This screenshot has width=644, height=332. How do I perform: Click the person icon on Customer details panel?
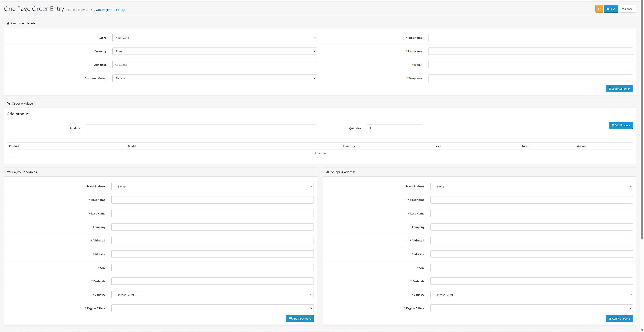pyautogui.click(x=9, y=23)
